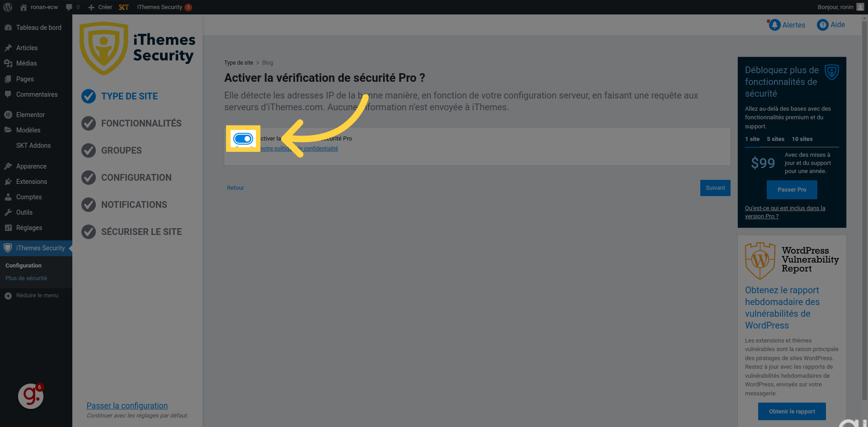Open the SKT logo admin bar item

124,7
